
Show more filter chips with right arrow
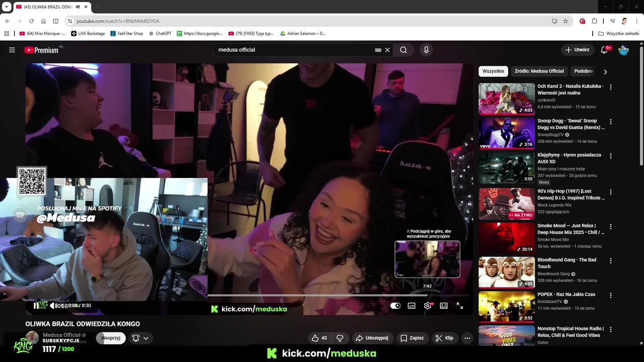605,72
